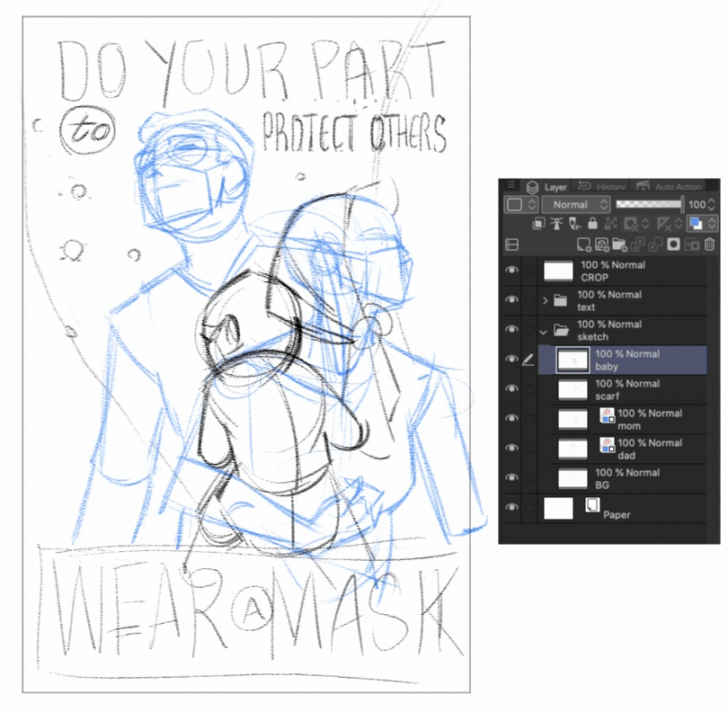728x712 pixels.
Task: Click the Paper layer white thumbnail
Action: 558,508
